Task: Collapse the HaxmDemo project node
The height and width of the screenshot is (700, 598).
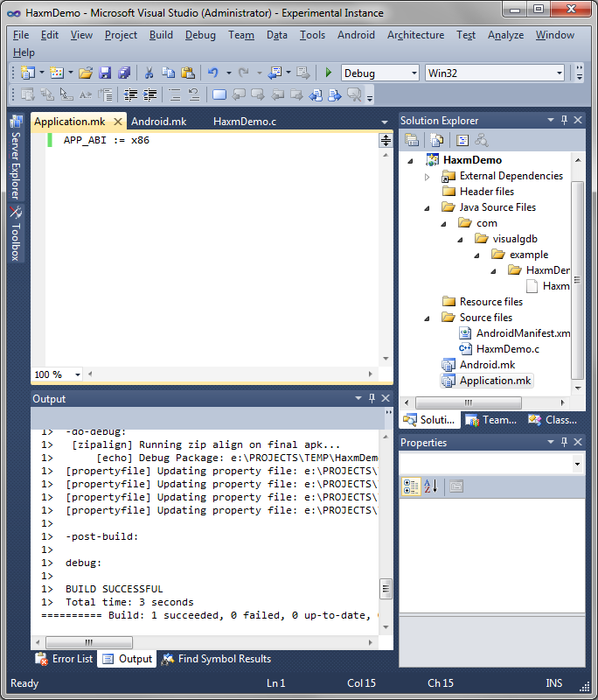Action: pos(410,161)
